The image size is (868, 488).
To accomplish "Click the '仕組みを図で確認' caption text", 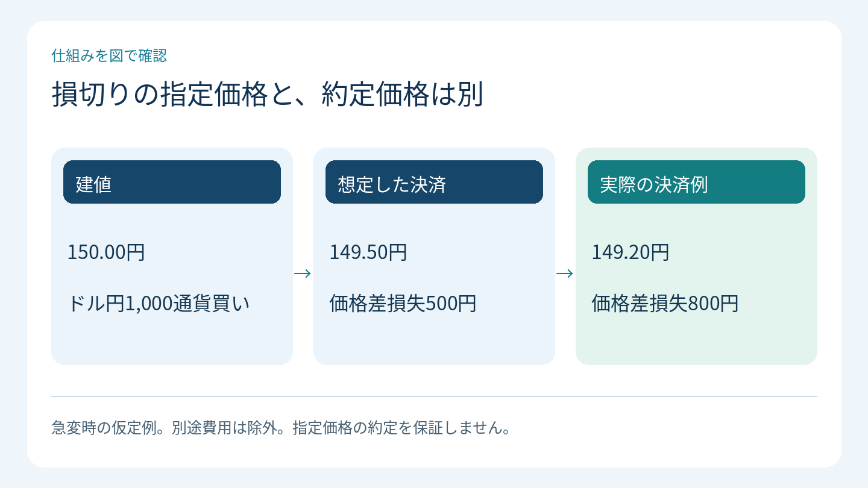I will [109, 56].
